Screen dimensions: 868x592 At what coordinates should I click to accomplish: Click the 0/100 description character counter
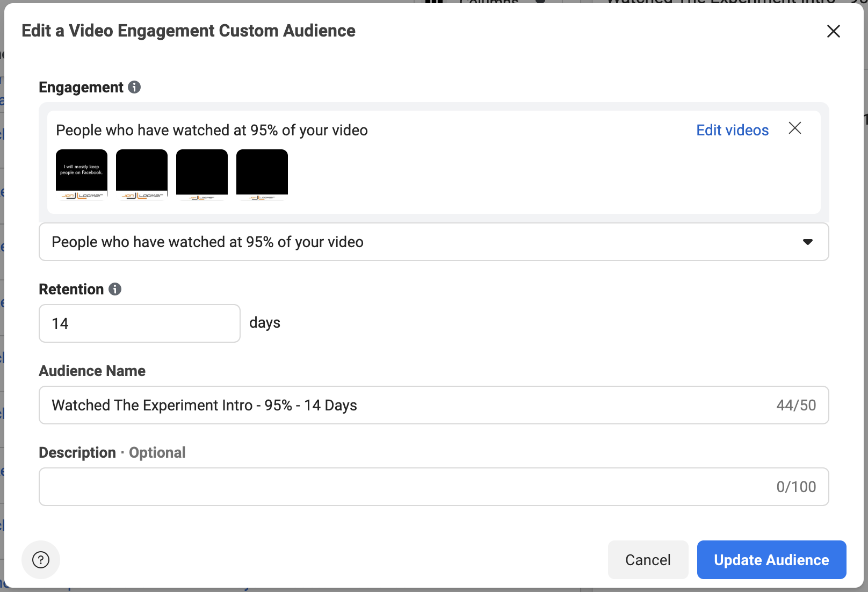pyautogui.click(x=796, y=487)
